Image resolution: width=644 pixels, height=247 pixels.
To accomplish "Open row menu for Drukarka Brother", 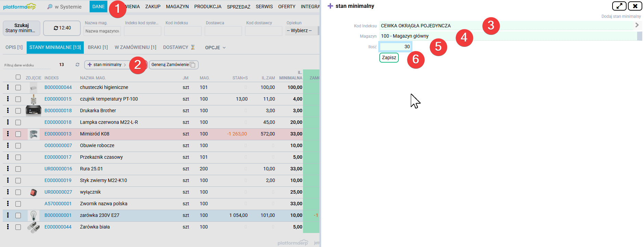I will [x=8, y=110].
